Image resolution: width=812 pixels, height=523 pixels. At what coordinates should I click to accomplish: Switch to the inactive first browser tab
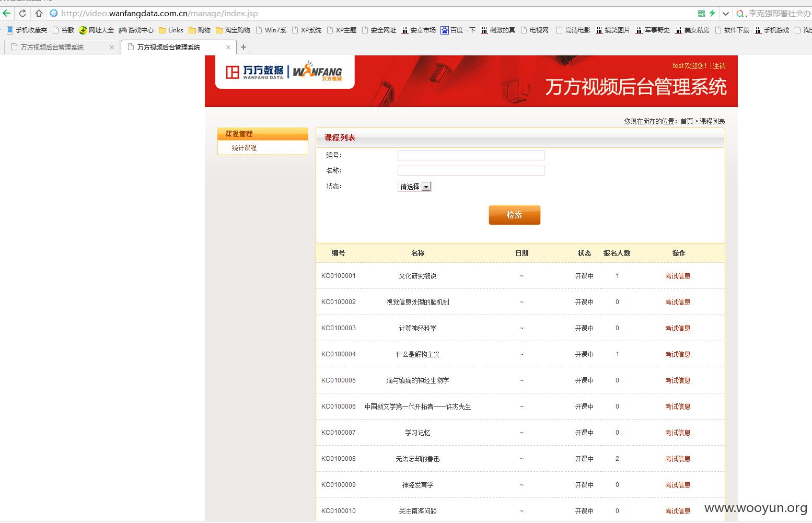pos(62,47)
